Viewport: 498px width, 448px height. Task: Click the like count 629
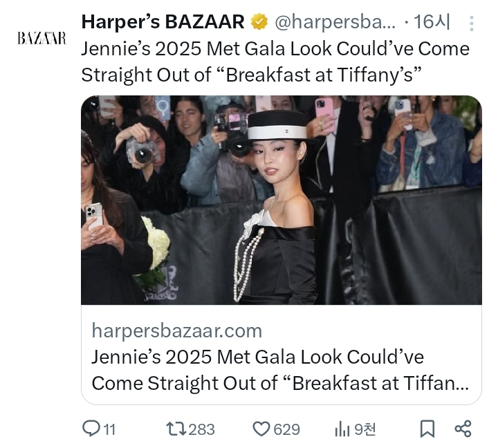pyautogui.click(x=286, y=430)
